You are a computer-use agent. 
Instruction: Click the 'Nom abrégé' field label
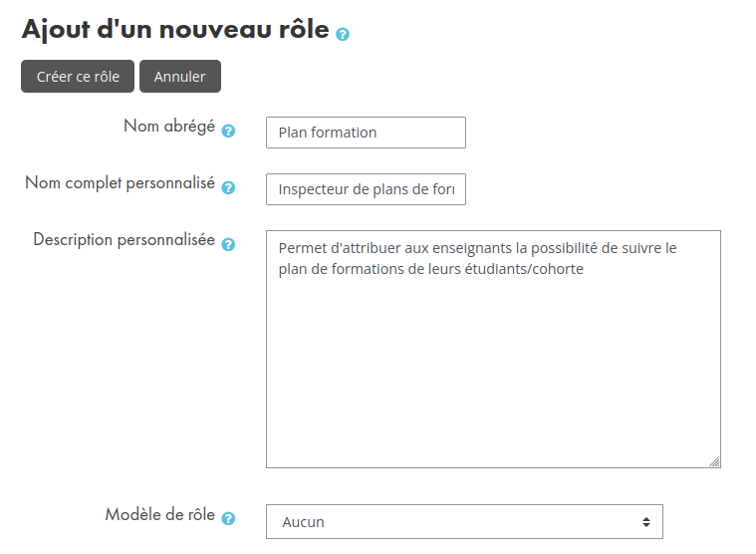[x=169, y=126]
